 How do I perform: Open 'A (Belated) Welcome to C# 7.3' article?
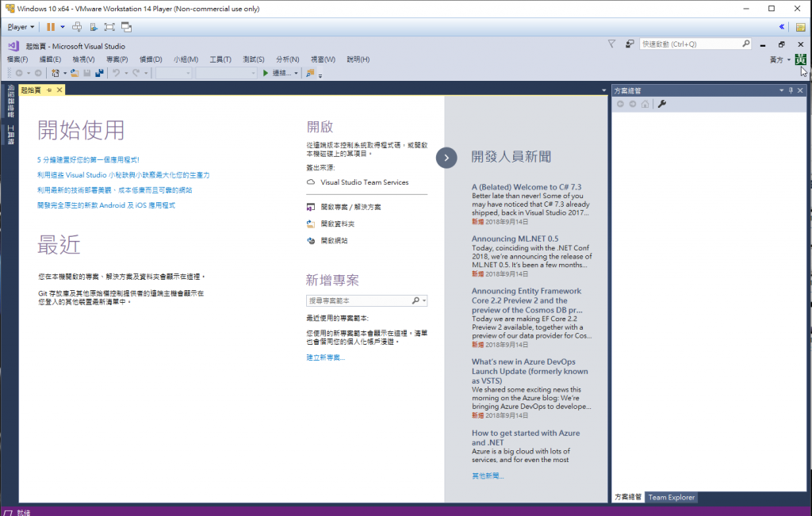click(x=527, y=187)
